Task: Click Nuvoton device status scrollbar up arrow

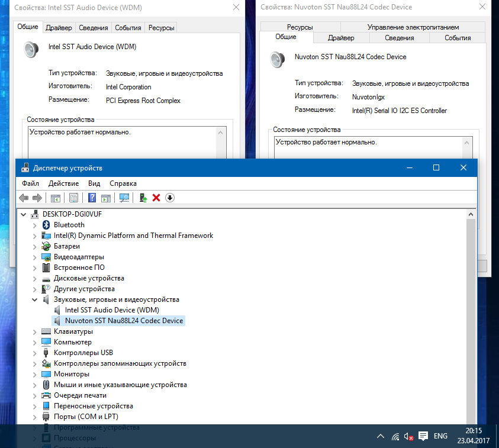Action: [466, 143]
